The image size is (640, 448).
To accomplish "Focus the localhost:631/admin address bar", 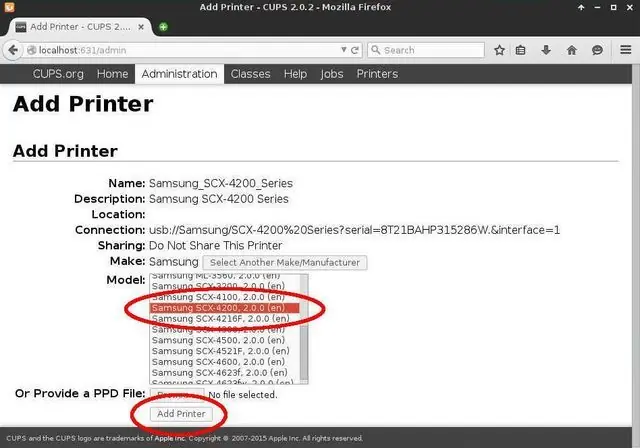I will pos(188,50).
